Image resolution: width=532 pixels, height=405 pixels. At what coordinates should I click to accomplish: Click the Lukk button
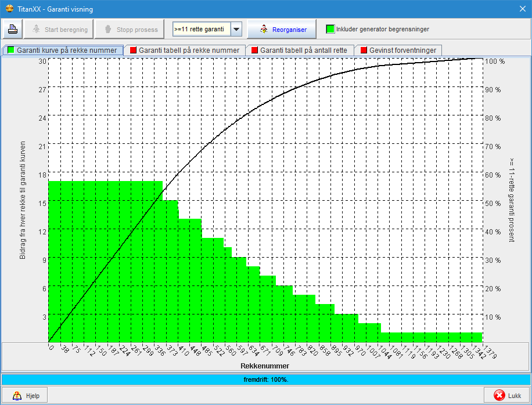click(x=507, y=396)
